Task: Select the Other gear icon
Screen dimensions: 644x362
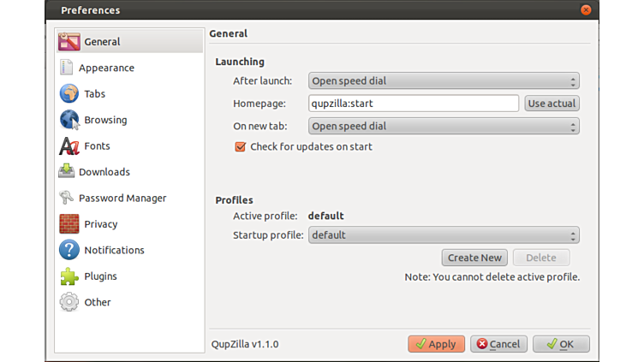Action: pos(69,302)
